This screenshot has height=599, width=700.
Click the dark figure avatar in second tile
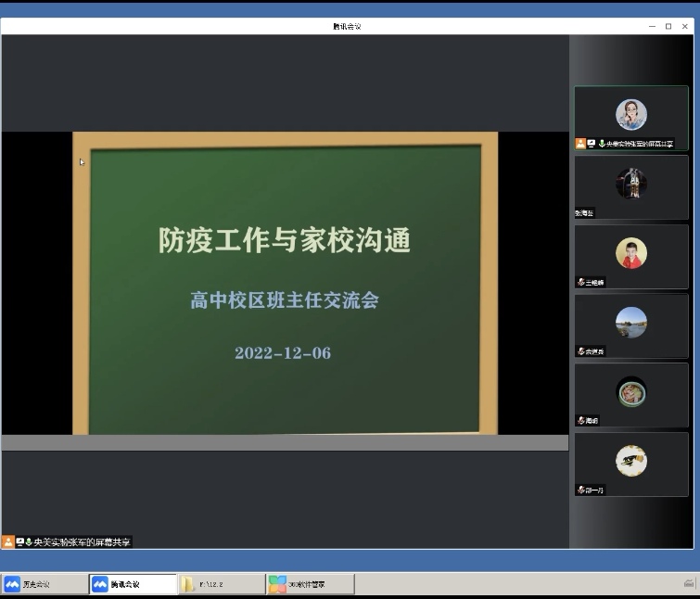coord(631,183)
